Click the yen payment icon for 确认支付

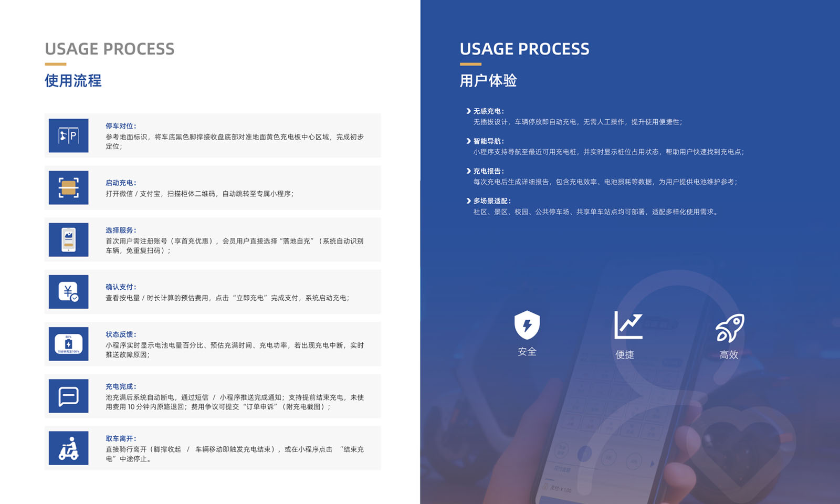[68, 291]
